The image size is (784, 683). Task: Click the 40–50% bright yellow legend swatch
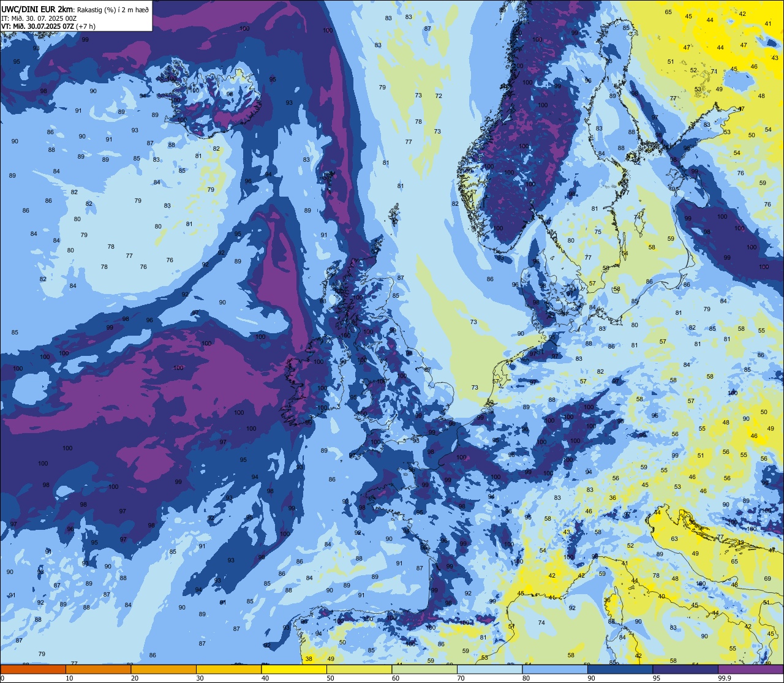(294, 669)
